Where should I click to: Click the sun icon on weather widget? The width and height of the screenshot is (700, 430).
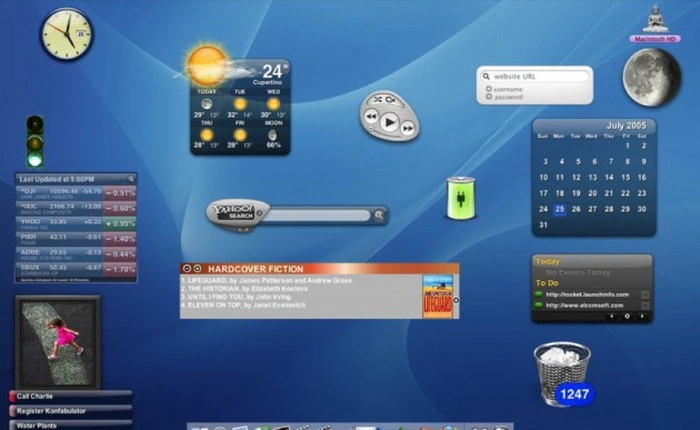pos(207,66)
